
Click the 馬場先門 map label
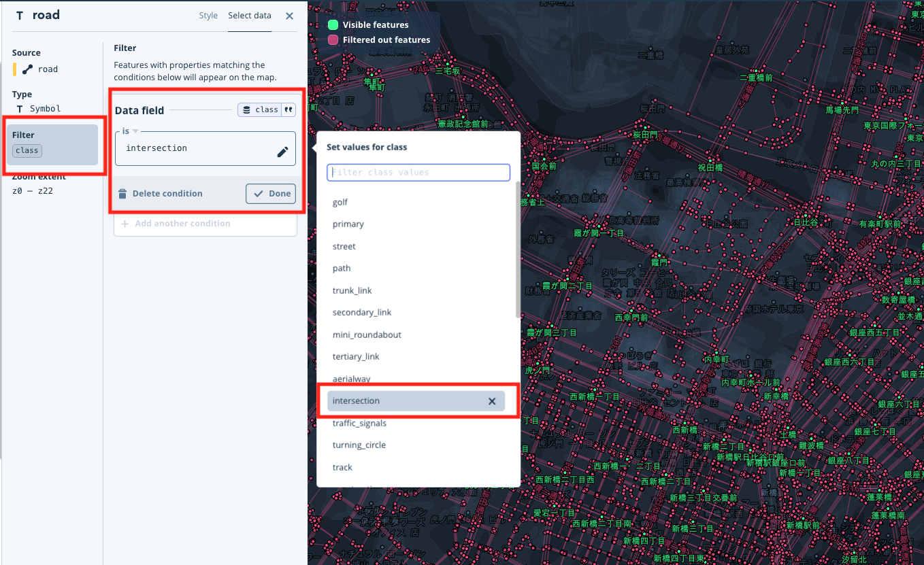pyautogui.click(x=842, y=109)
